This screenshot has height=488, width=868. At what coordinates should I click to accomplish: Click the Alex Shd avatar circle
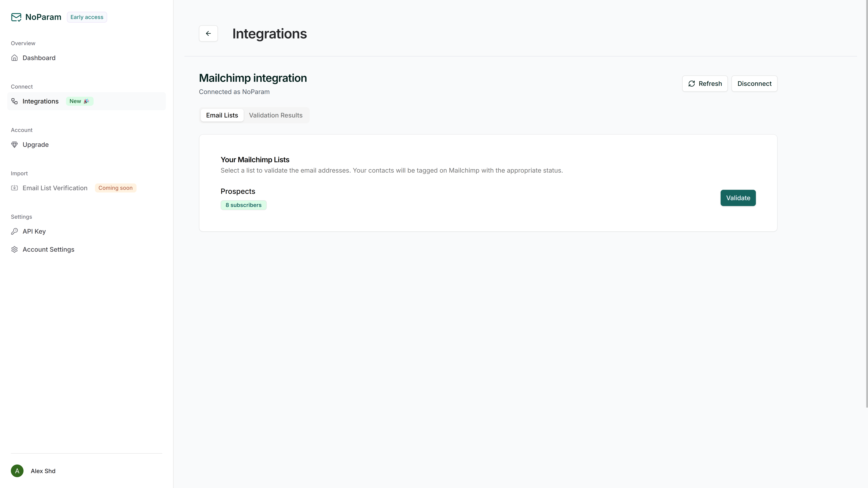[17, 471]
